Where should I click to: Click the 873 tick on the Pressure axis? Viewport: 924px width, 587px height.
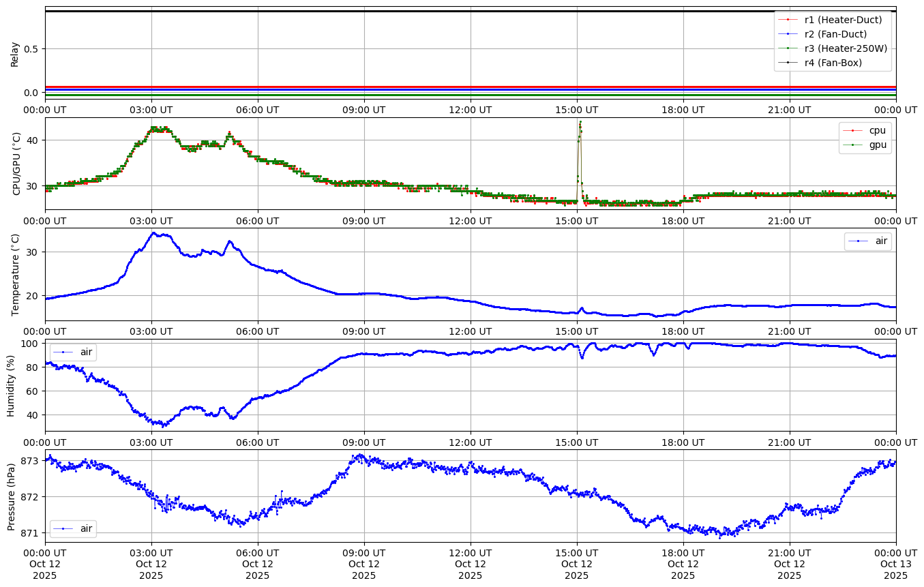31,461
